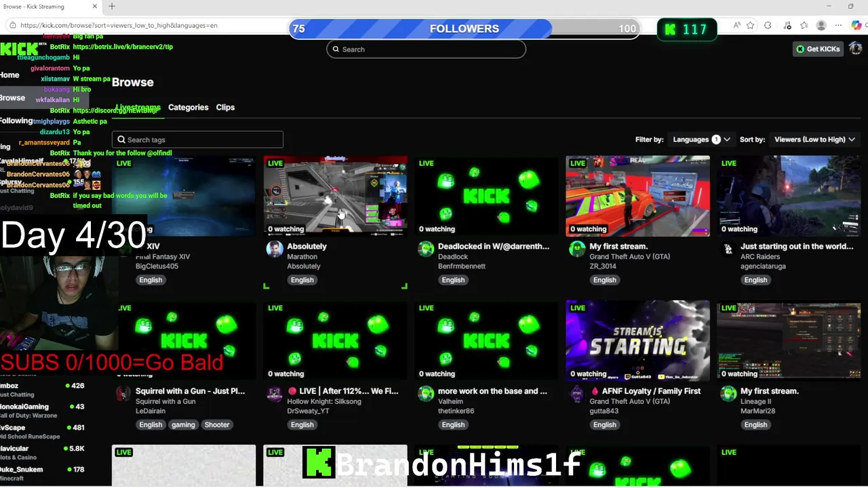Click the magnifier icon in search bar

pos(335,49)
